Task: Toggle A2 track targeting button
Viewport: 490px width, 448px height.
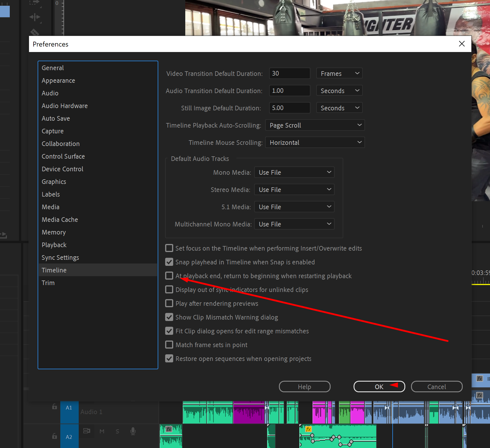Action: click(x=69, y=437)
